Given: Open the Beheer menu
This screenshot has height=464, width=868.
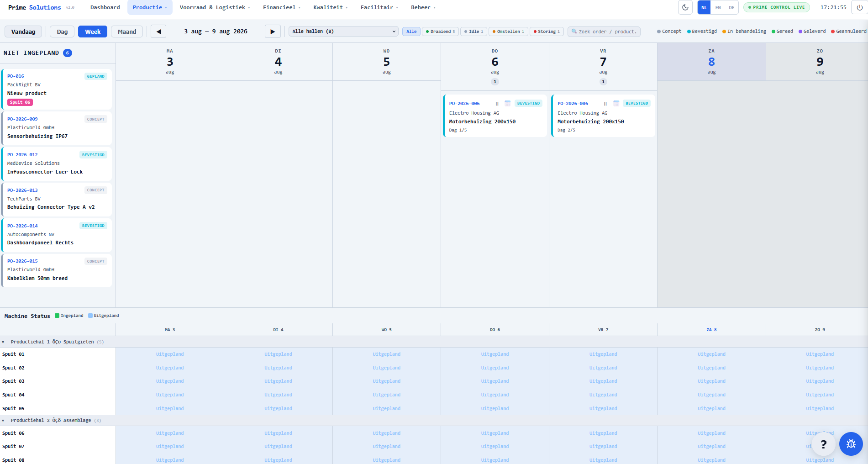Looking at the screenshot, I should pos(423,7).
